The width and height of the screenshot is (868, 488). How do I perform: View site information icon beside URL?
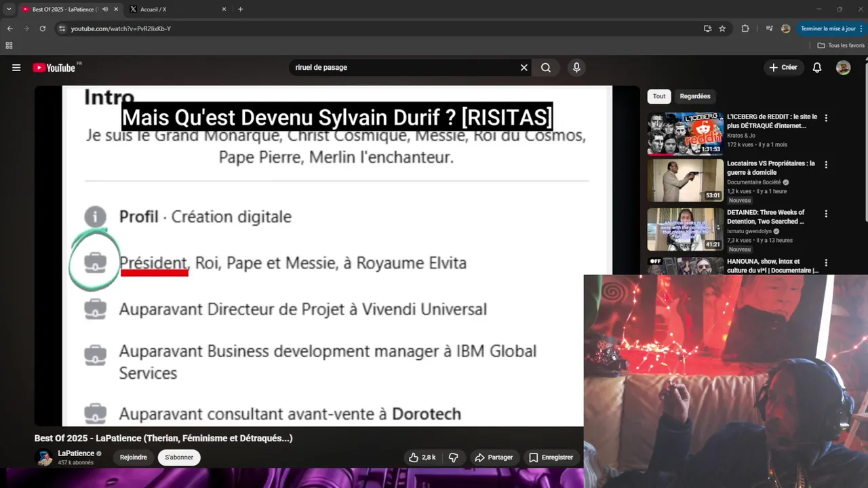(x=62, y=28)
